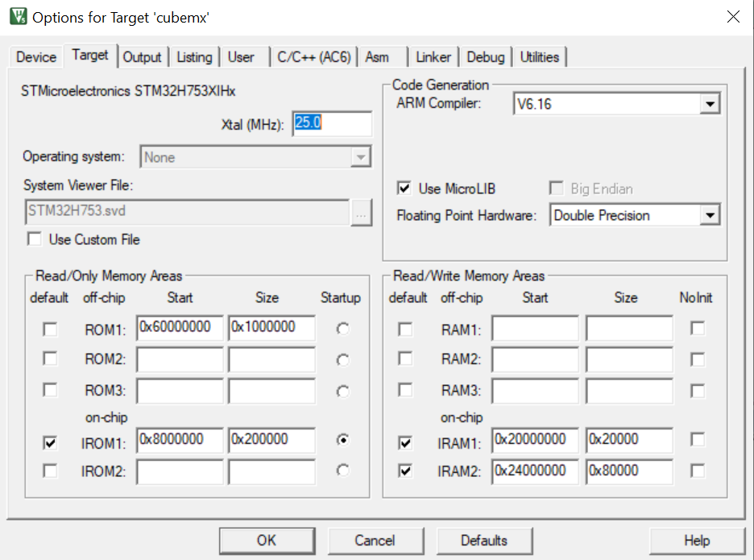Screen dimensions: 754x560
Task: Enable NoInit for IRAM2
Action: [x=698, y=471]
